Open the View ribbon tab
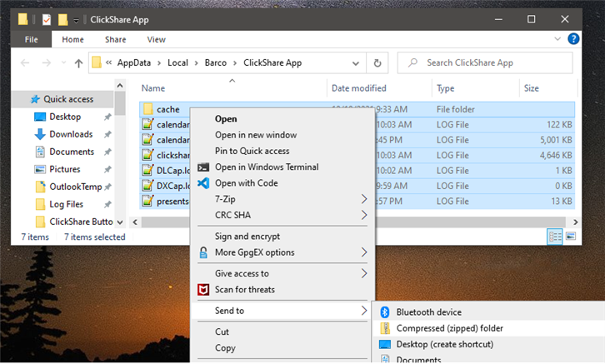605x364 pixels. (x=156, y=39)
